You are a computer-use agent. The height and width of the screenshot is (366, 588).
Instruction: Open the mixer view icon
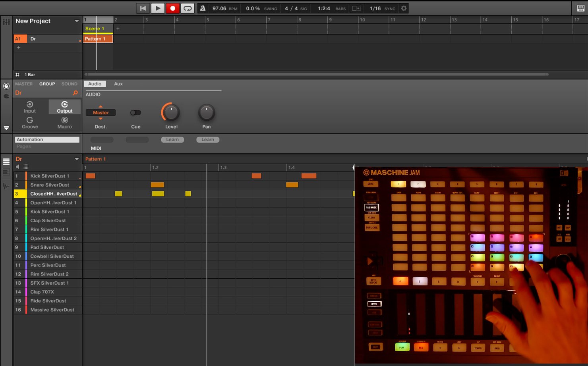[6, 22]
